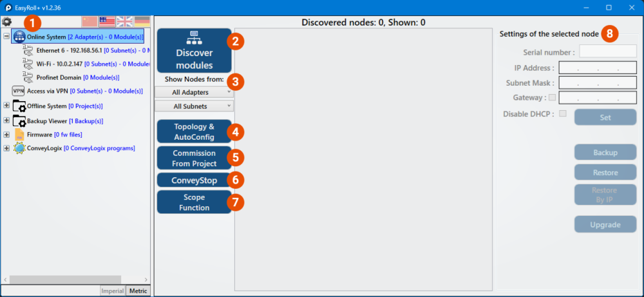Expand the Backup Viewer node

click(x=6, y=120)
